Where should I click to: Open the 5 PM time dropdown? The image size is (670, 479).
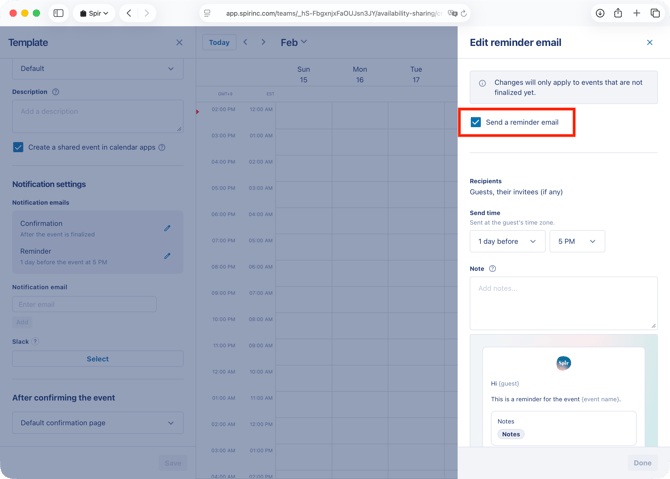point(577,241)
